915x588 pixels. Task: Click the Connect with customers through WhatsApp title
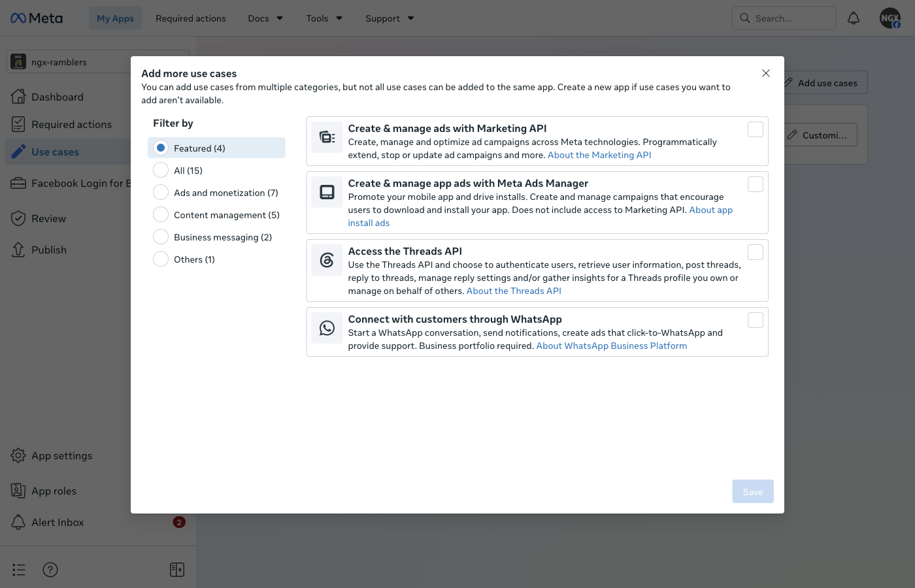(455, 319)
